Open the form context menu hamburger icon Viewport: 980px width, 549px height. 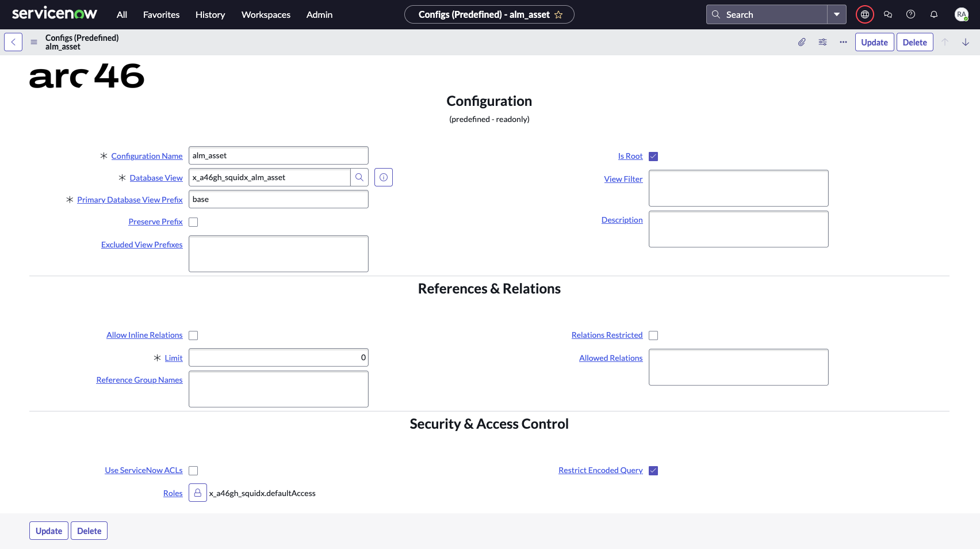coord(34,42)
